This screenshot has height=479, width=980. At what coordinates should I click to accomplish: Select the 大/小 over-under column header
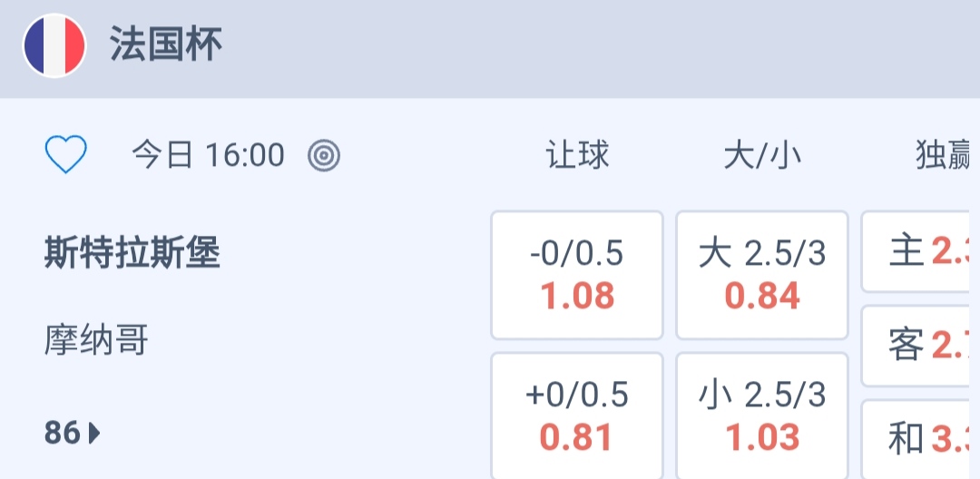[x=762, y=156]
